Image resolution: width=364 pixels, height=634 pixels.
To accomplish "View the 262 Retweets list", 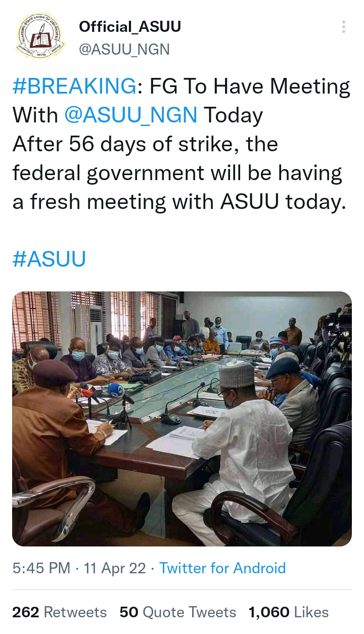I will tap(60, 612).
